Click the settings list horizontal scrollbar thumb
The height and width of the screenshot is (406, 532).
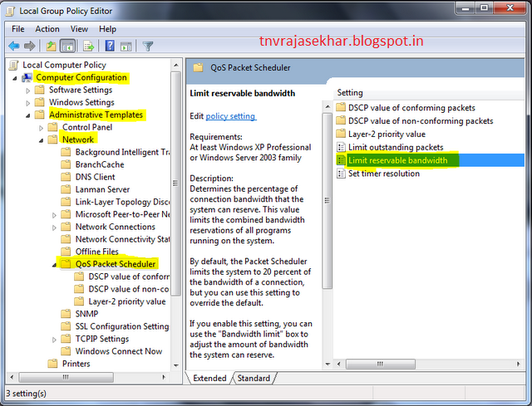(x=381, y=364)
